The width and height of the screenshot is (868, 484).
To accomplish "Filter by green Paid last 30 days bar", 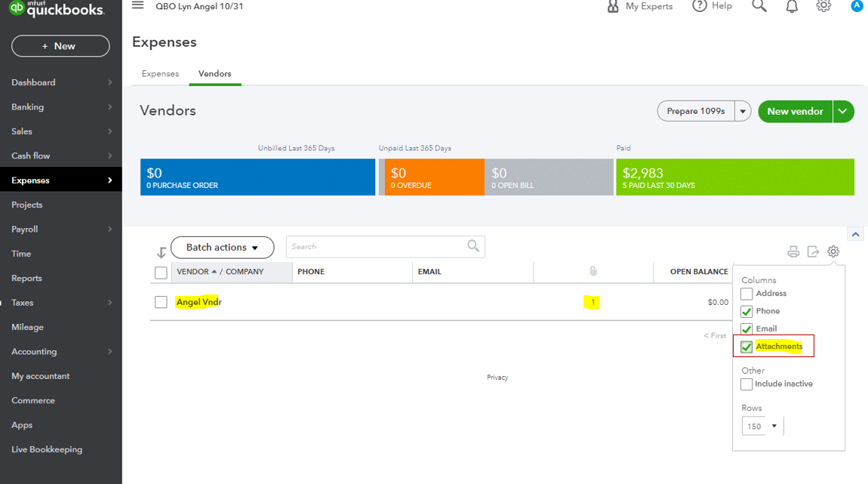I will [x=735, y=177].
